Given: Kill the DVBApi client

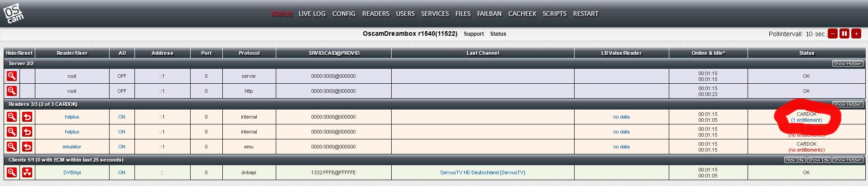Looking at the screenshot, I should pyautogui.click(x=27, y=172).
